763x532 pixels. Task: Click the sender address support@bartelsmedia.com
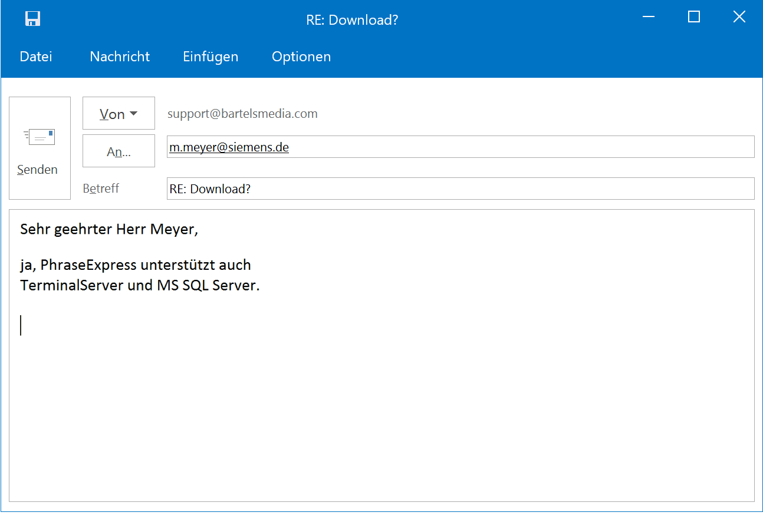(x=242, y=114)
